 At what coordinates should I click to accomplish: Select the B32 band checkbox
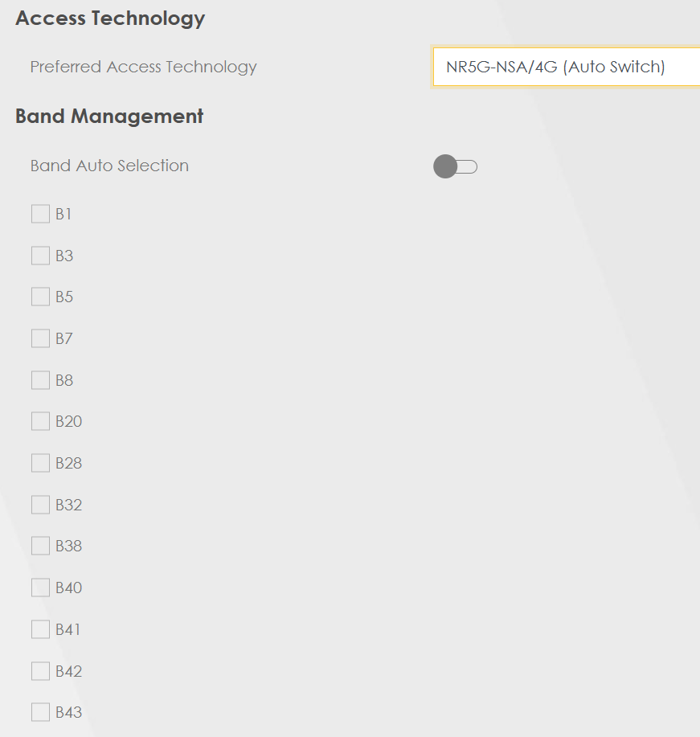coord(40,505)
